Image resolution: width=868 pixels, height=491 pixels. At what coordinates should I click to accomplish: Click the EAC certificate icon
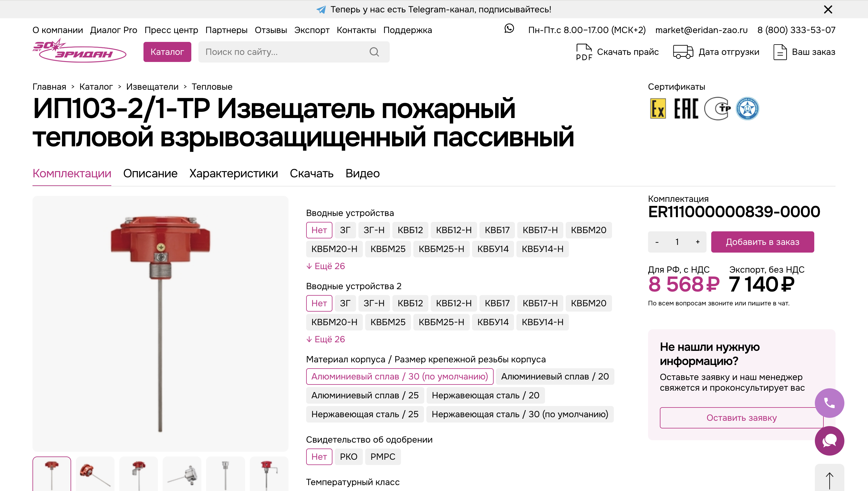[x=686, y=109]
